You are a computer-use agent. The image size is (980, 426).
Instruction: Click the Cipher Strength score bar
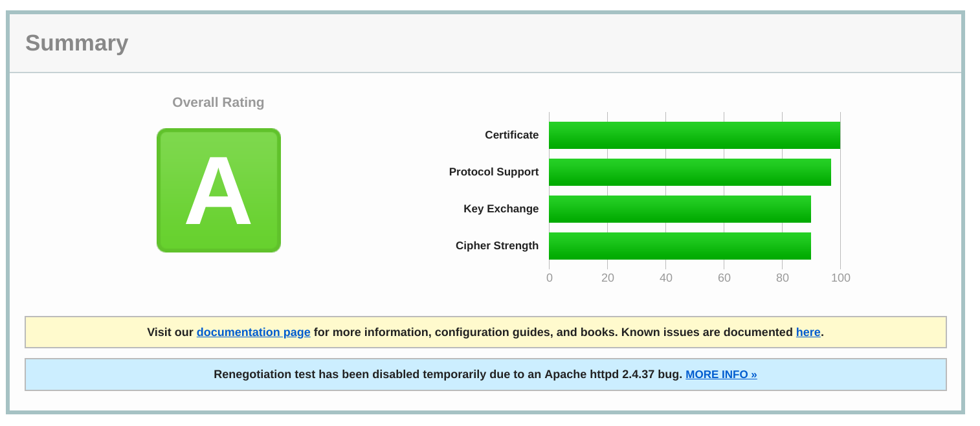680,246
